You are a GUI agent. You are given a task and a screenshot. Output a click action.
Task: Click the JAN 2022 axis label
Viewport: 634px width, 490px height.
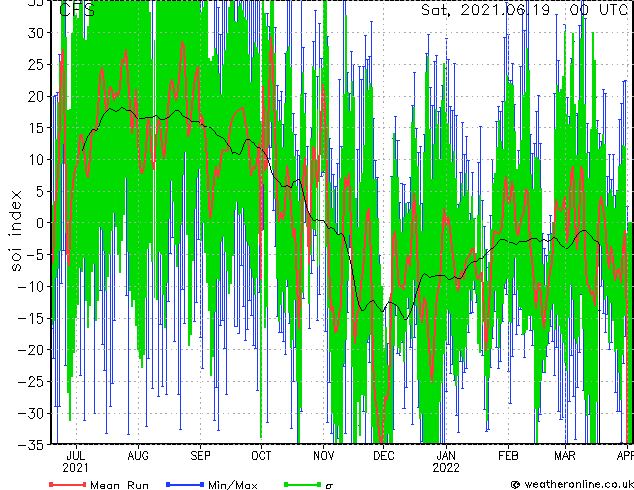coord(446,462)
